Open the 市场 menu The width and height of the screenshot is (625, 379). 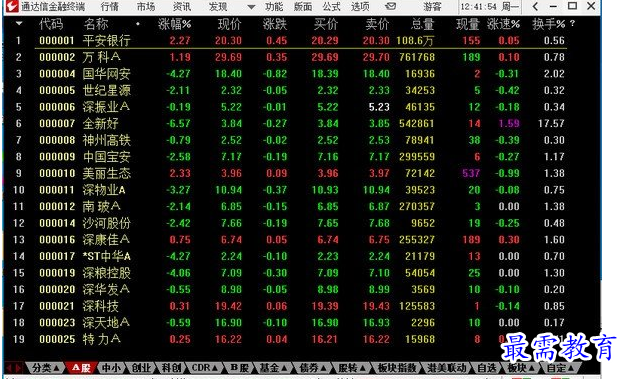point(145,6)
